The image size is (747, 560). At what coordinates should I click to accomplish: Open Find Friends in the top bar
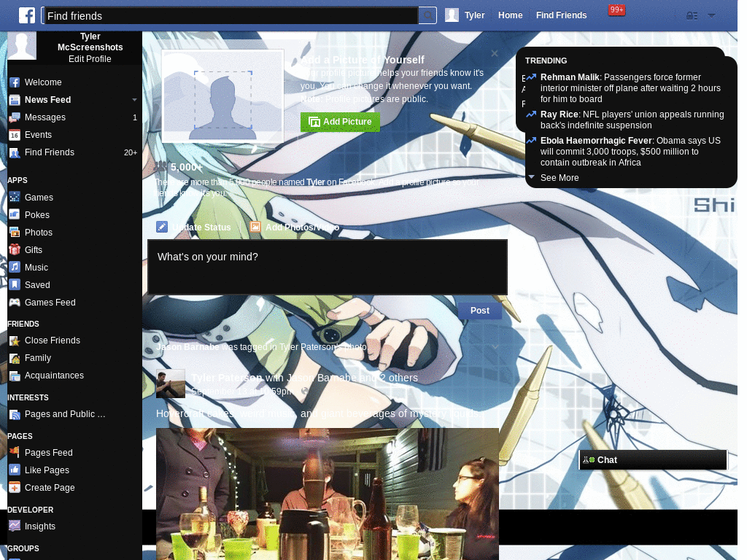(561, 15)
